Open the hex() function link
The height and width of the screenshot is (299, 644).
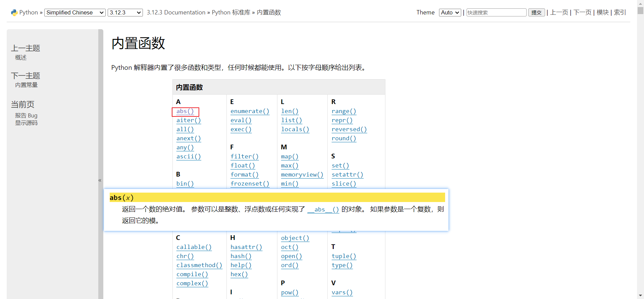click(x=239, y=275)
